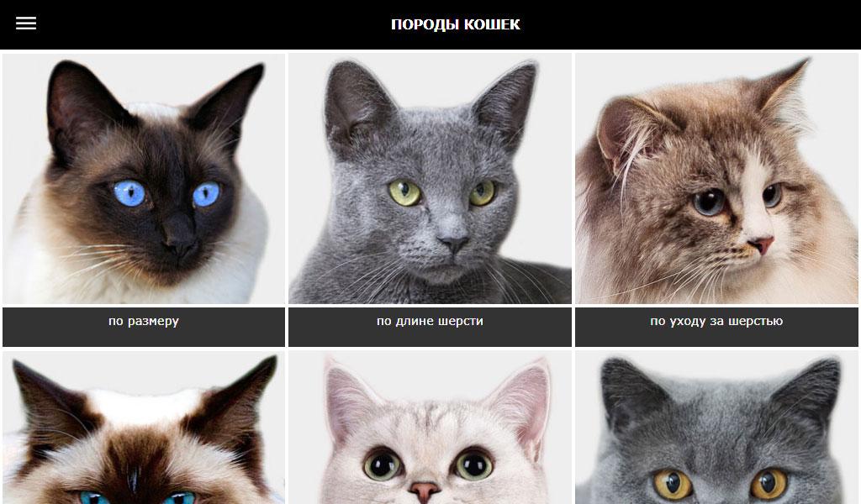Image resolution: width=861 pixels, height=504 pixels.
Task: Open the cream kitten photo with pink ears
Action: (x=430, y=428)
